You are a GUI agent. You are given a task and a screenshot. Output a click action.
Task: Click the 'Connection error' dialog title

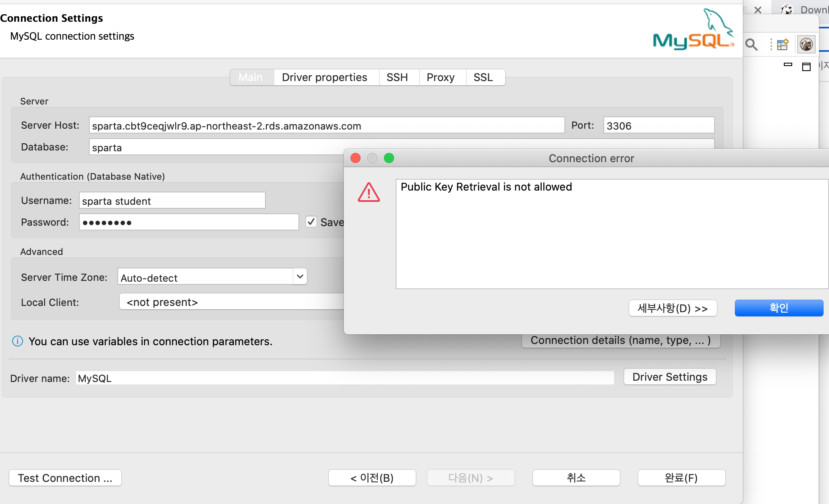[x=591, y=158]
